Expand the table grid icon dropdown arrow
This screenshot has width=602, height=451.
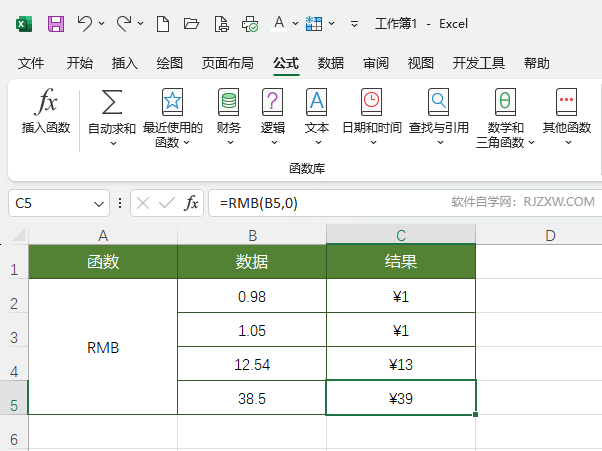[x=331, y=24]
